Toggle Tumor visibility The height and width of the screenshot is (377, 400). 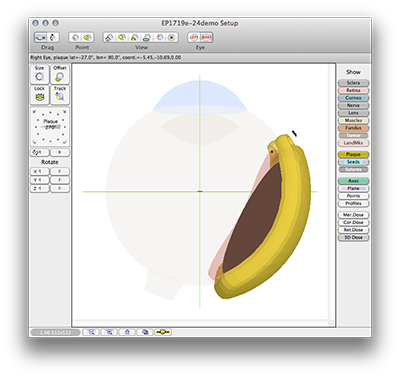click(x=353, y=135)
